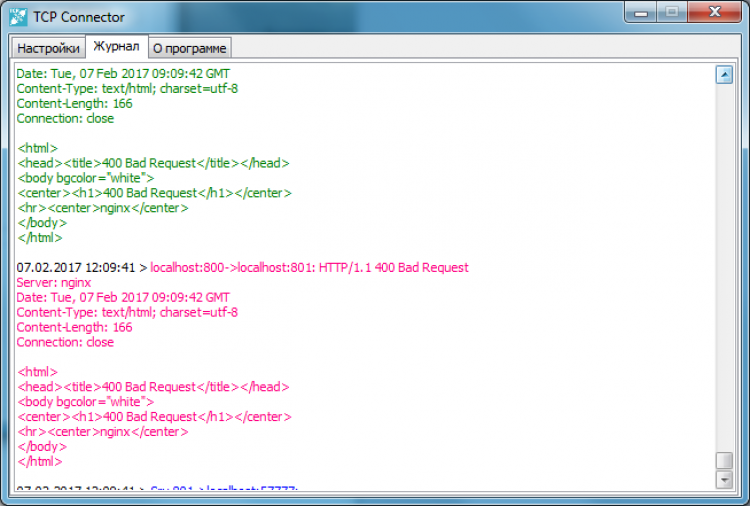Click green '<hr><center>nginx</center>' line

(102, 208)
